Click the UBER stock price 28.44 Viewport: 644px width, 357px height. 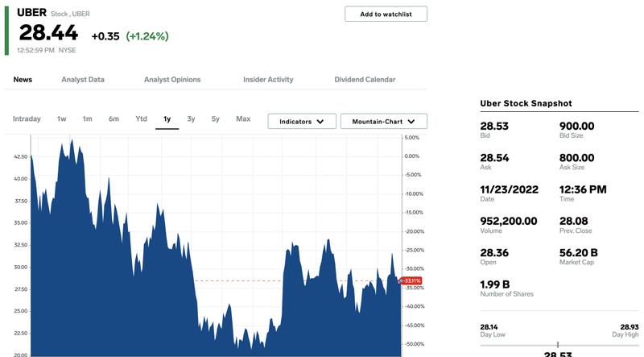pos(48,32)
